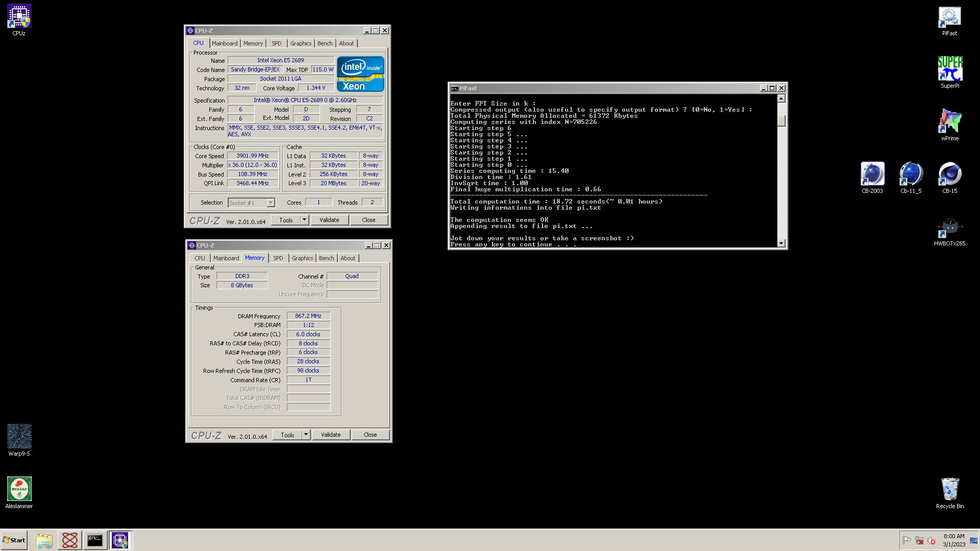The height and width of the screenshot is (551, 980).
Task: Click the taskbar clock showing 8:00 AM
Action: point(953,540)
